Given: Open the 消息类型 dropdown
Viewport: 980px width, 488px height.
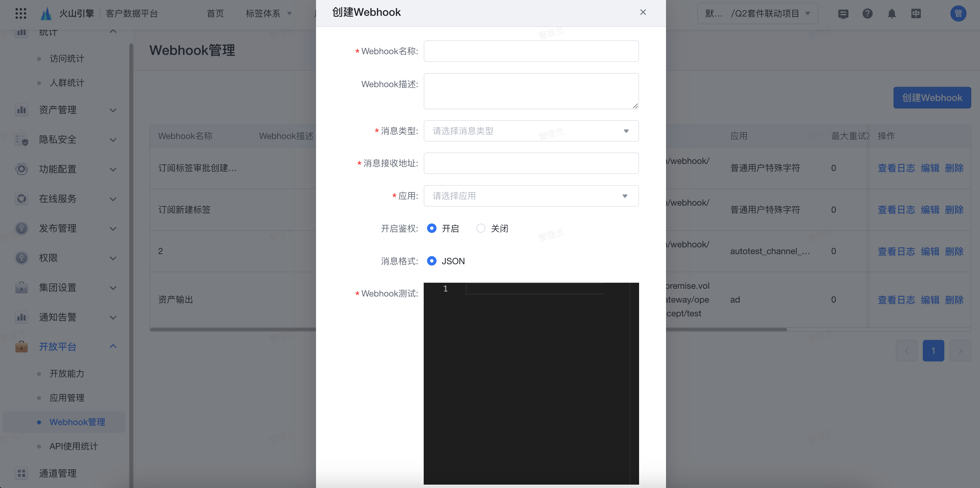Looking at the screenshot, I should pos(531,131).
